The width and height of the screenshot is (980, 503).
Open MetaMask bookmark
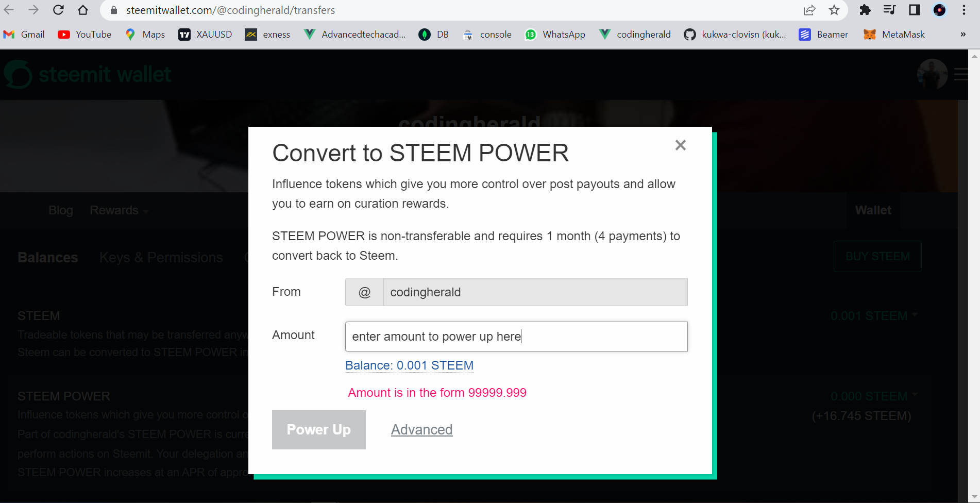[894, 35]
